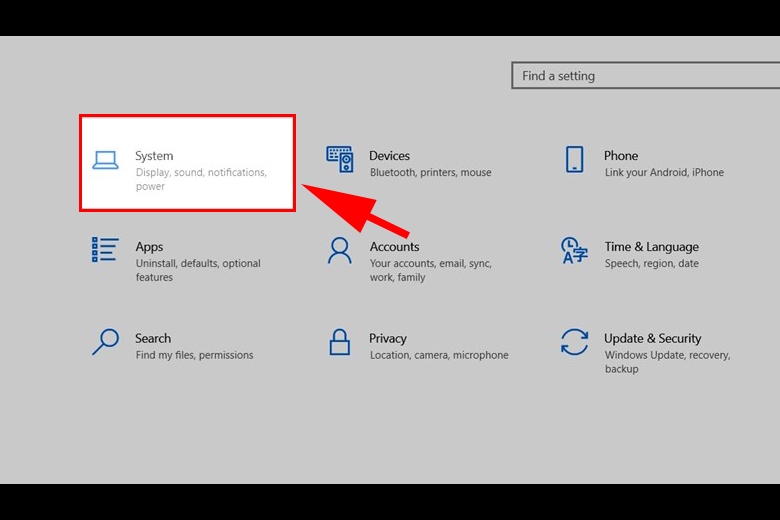Screen dimensions: 780x520
Task: Open the Time & Language icon
Action: (574, 250)
